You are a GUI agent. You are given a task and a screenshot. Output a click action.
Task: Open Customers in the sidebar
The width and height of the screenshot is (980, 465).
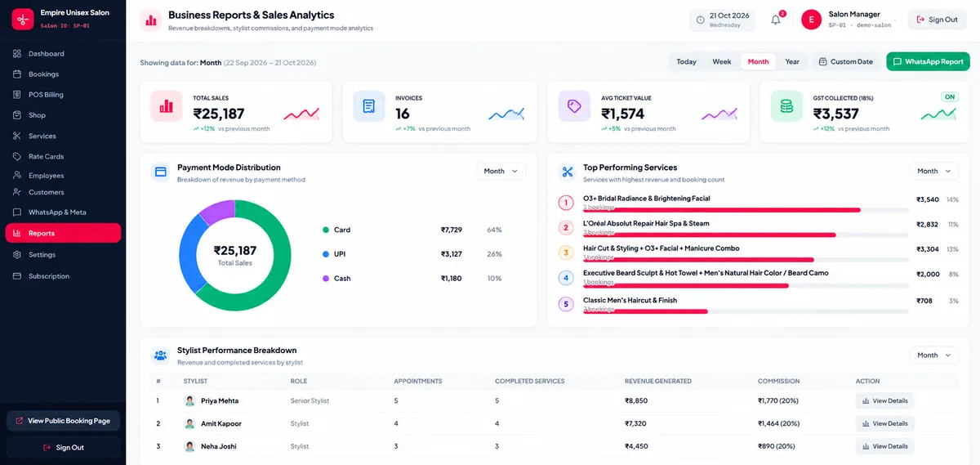pos(63,192)
